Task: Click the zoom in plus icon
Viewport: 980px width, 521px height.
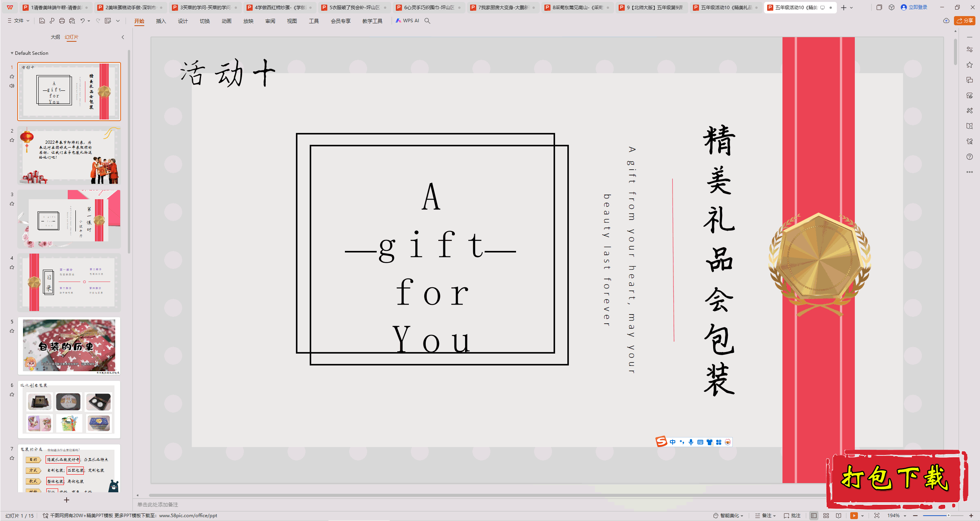Action: coord(971,516)
